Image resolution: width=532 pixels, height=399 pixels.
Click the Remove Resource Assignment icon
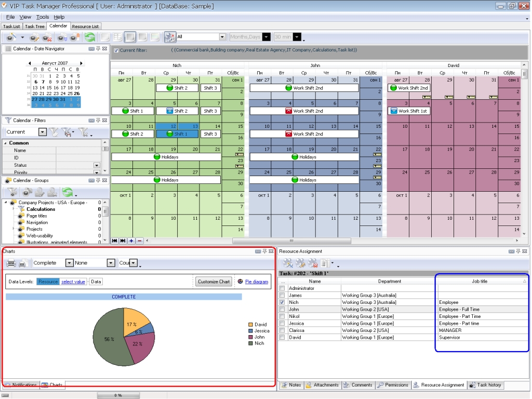click(312, 262)
